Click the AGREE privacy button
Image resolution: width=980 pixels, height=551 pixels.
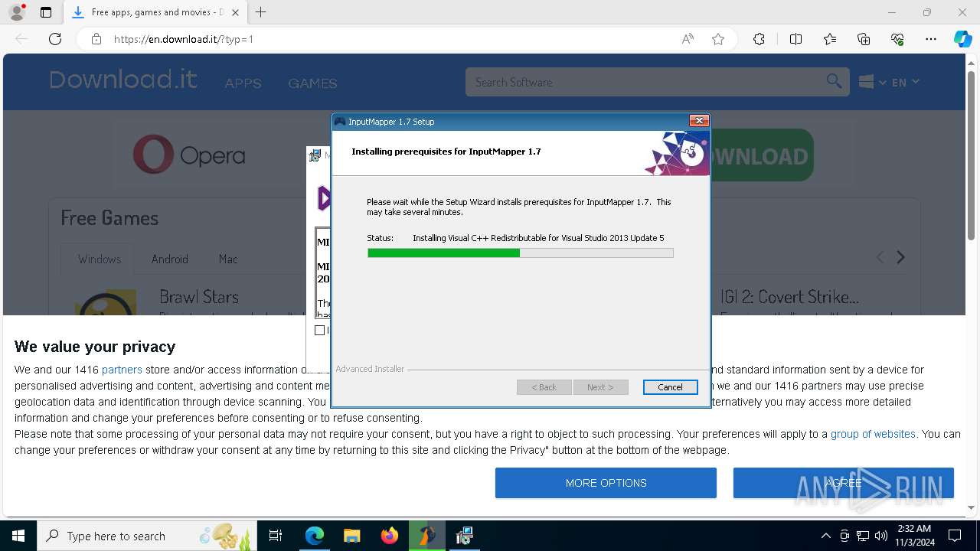[x=844, y=483]
